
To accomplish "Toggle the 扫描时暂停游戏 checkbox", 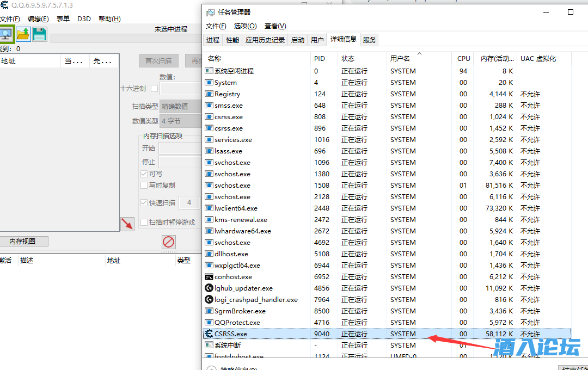I will 144,222.
